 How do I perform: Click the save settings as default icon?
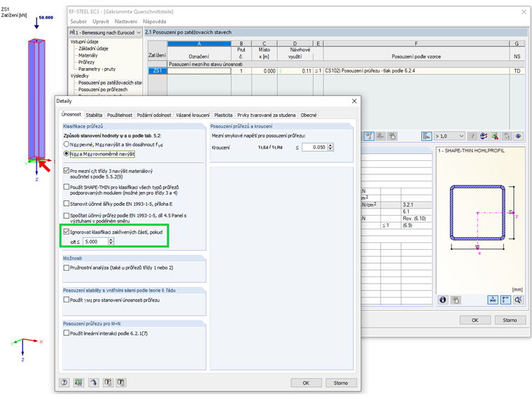point(121,382)
